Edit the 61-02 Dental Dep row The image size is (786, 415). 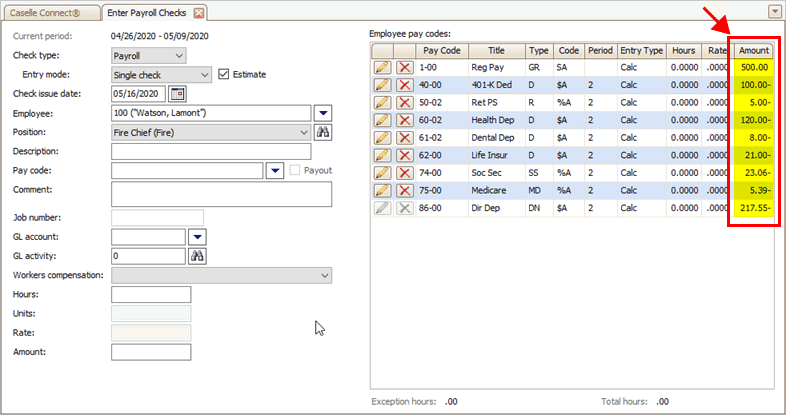click(382, 137)
